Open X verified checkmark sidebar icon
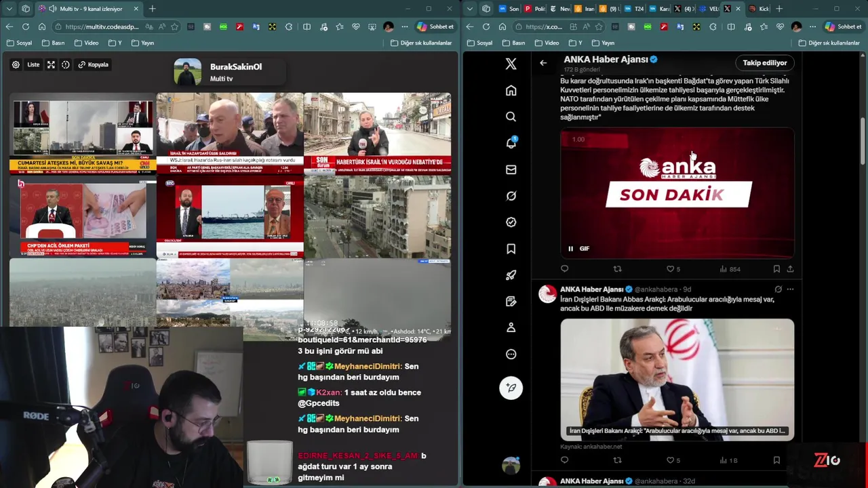Viewport: 868px width, 488px height. pos(511,222)
